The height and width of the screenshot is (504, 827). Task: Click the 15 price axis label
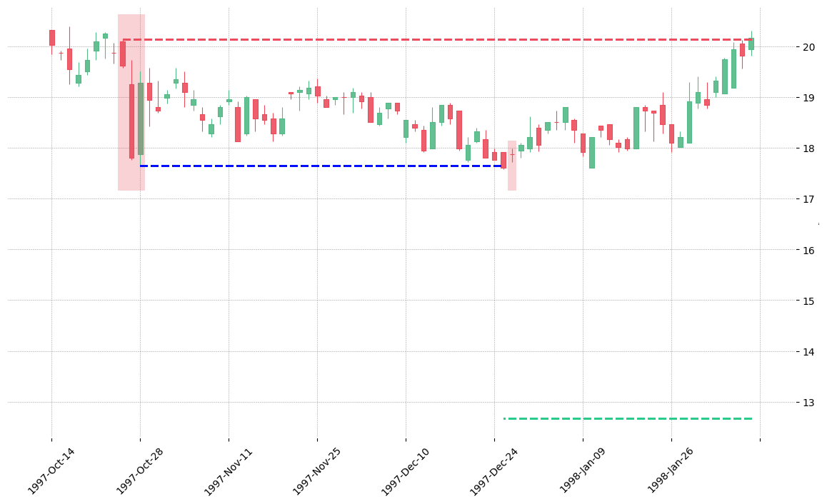click(808, 301)
